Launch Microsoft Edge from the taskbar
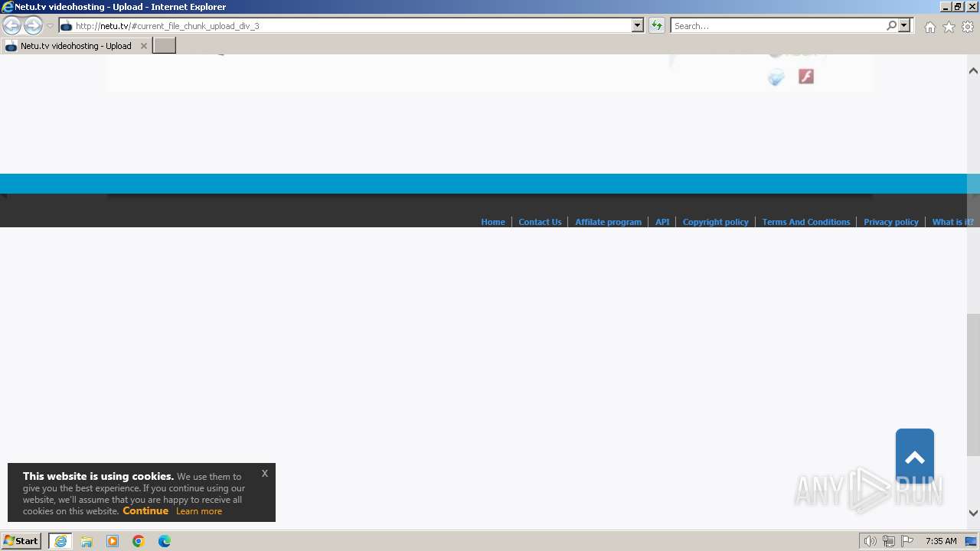The image size is (980, 551). [x=165, y=541]
